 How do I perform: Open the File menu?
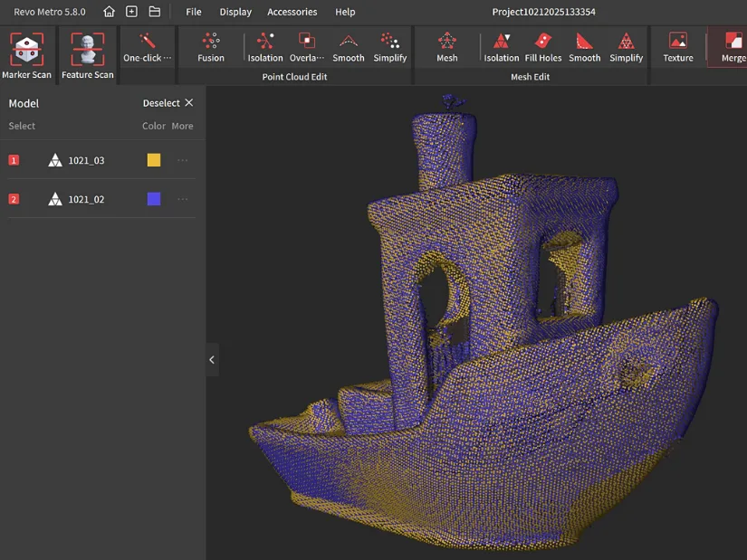click(193, 12)
